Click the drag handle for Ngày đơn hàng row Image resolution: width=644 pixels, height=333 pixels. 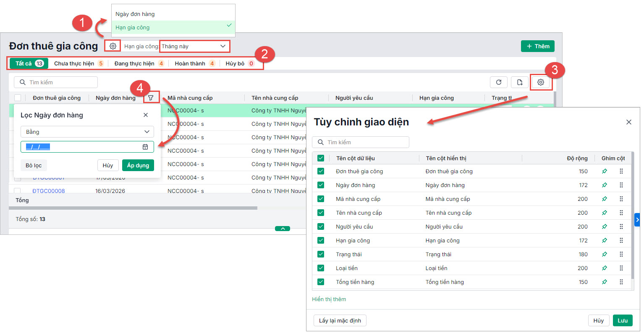[x=621, y=185]
